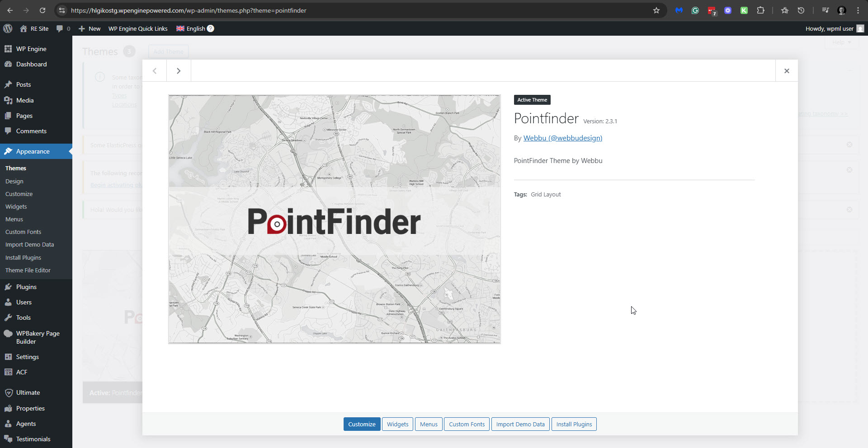Viewport: 868px width, 448px height.
Task: Click the Tools wrench icon
Action: coord(8,317)
